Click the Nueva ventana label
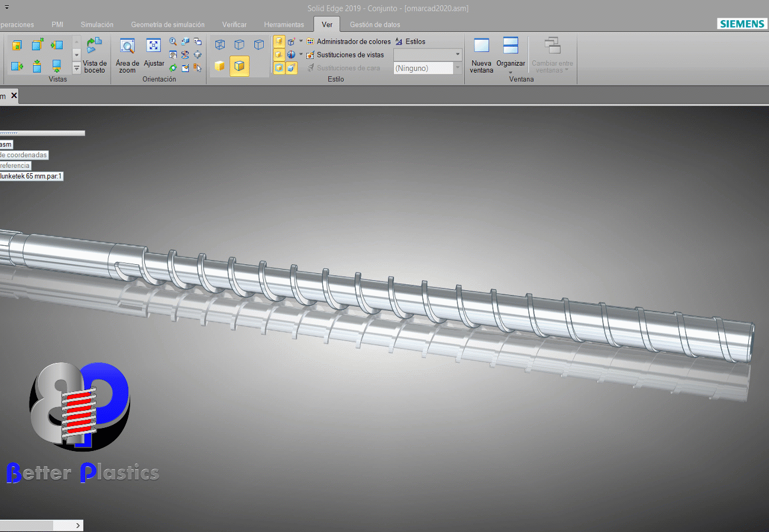This screenshot has height=532, width=769. click(x=482, y=67)
